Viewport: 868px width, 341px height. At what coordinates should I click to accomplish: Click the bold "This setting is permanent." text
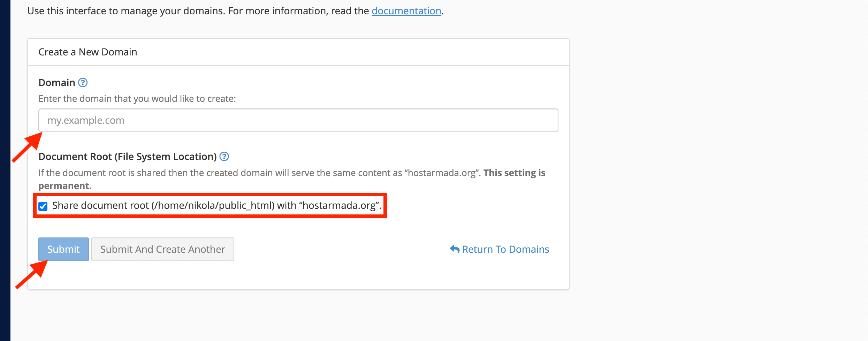click(514, 173)
